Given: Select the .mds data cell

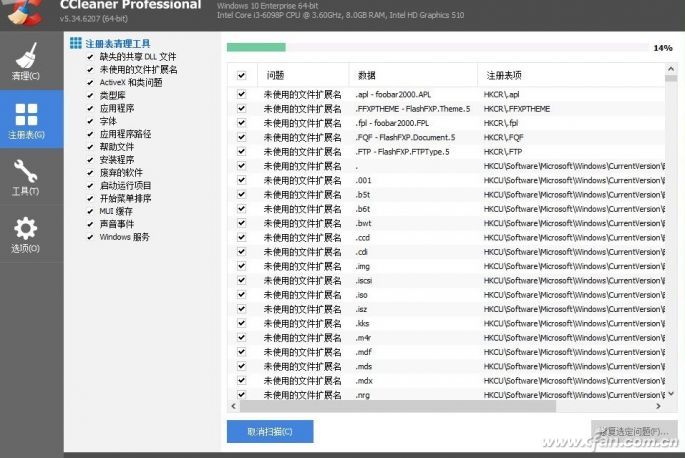Looking at the screenshot, I should (x=364, y=366).
